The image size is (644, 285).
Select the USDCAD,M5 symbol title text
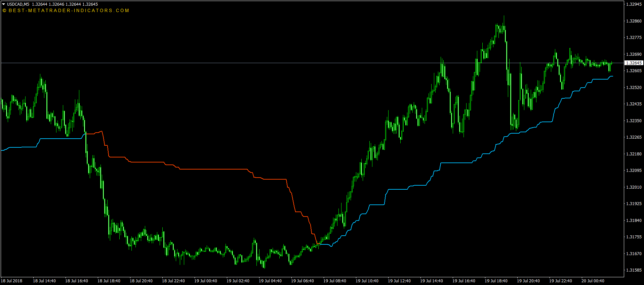(18, 4)
